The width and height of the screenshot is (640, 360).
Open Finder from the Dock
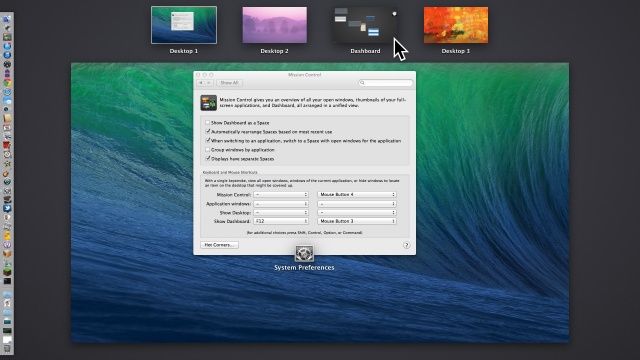(7, 19)
